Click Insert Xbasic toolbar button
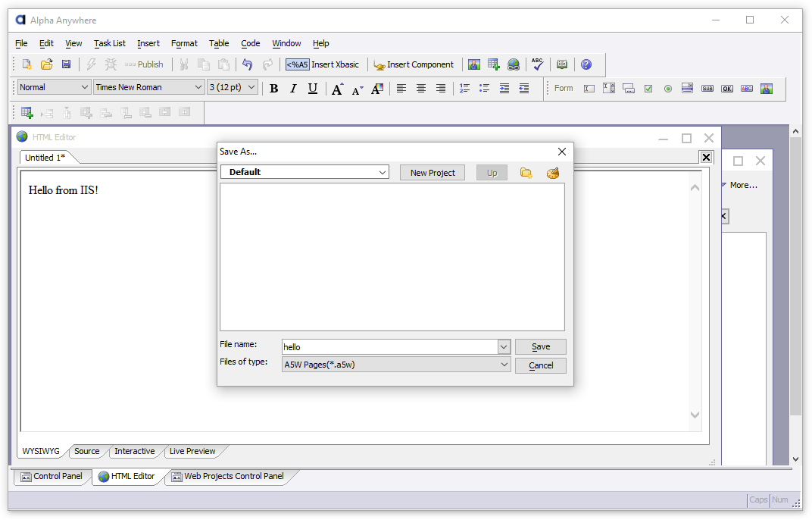Screen dimensions: 812x523 pos(322,64)
